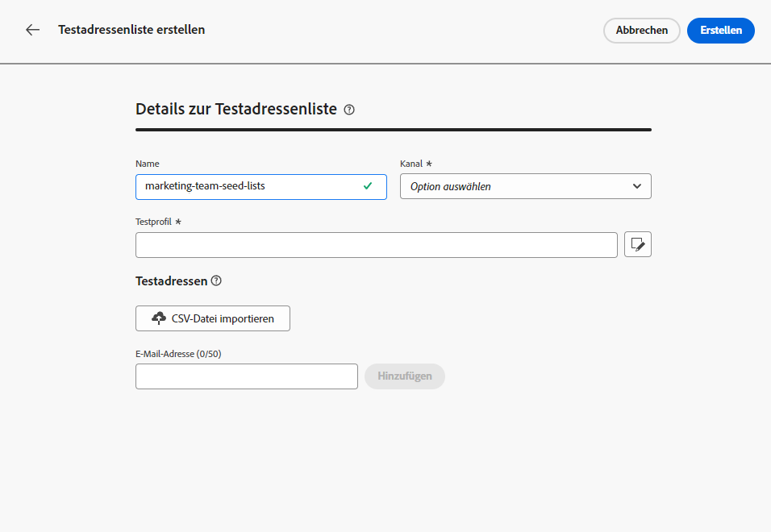The height and width of the screenshot is (532, 771).
Task: Click the edit icon beside Testprofil field
Action: click(637, 245)
